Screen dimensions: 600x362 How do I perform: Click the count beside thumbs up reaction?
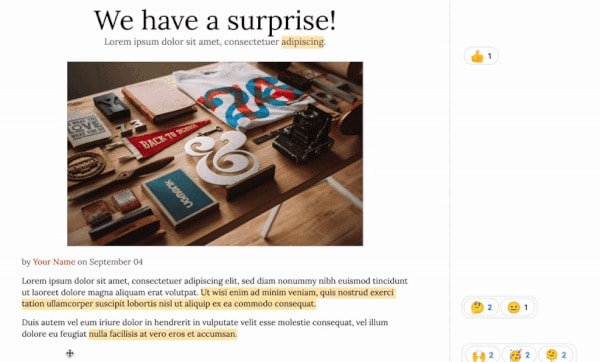pyautogui.click(x=489, y=56)
